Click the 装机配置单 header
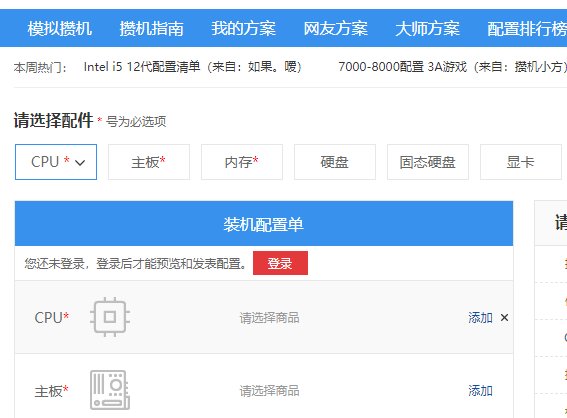Viewport: 567px width, 418px height. pyautogui.click(x=264, y=224)
